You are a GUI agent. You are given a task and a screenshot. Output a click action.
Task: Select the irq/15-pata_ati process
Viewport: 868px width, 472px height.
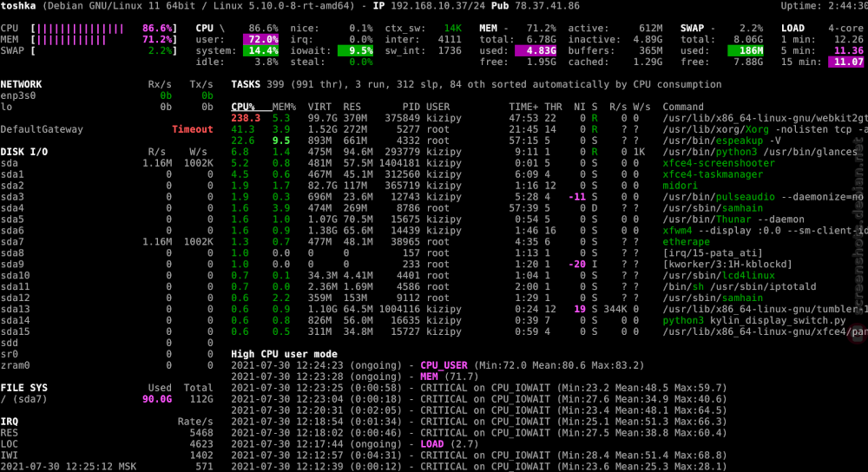(713, 252)
